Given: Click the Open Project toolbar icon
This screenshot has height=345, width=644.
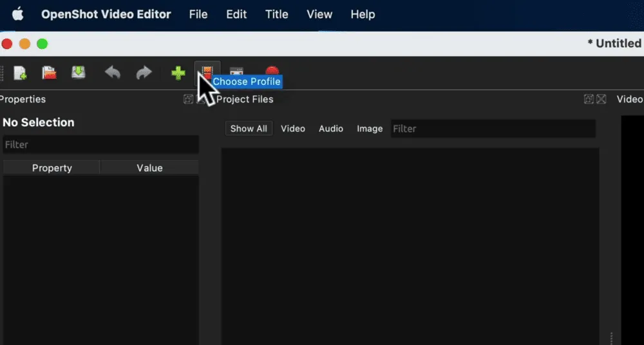Looking at the screenshot, I should pos(49,73).
